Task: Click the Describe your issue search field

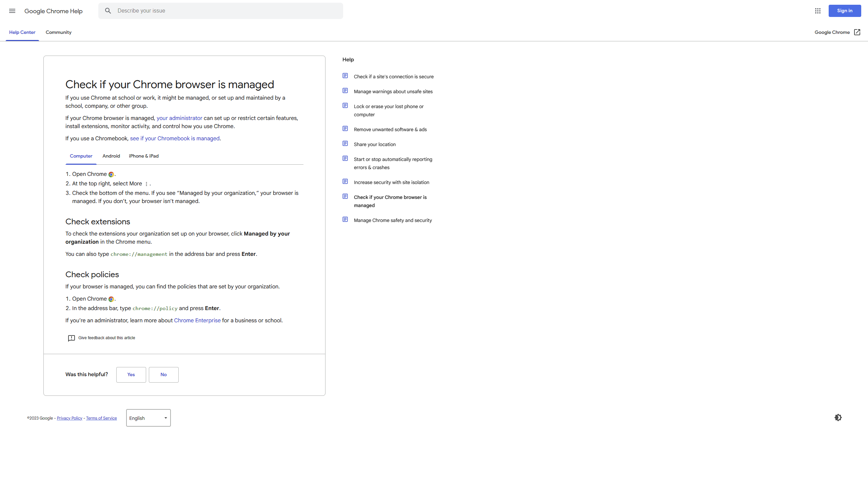Action: [x=221, y=11]
